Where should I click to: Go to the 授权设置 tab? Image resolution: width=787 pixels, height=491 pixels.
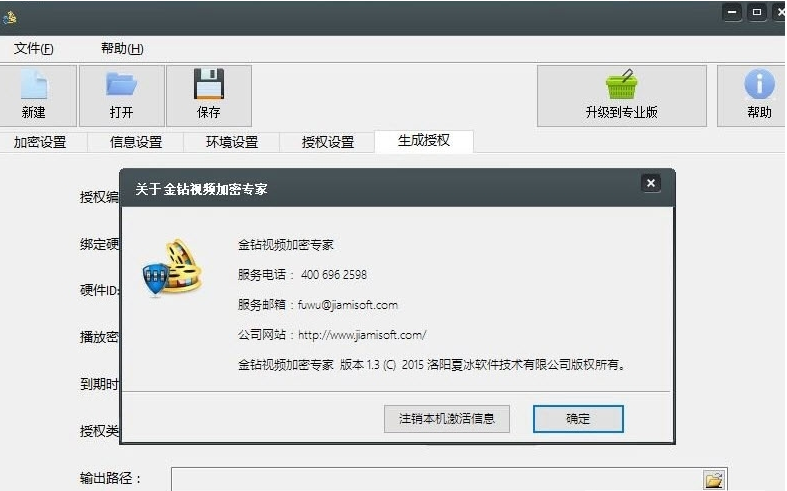point(327,142)
